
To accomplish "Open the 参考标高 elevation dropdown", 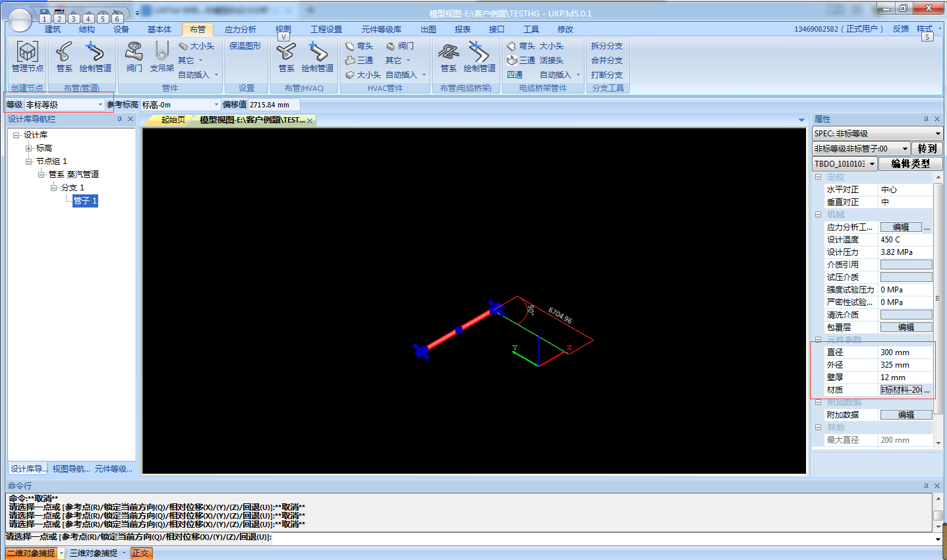I will (216, 105).
